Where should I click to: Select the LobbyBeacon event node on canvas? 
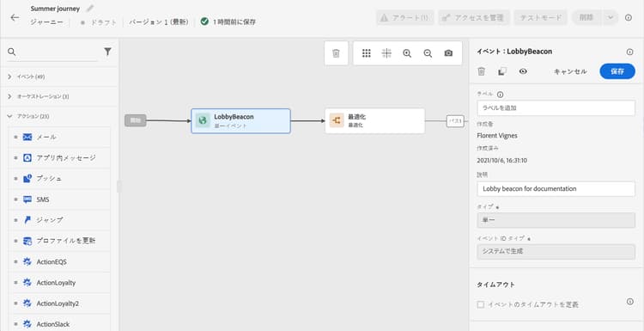pos(240,121)
